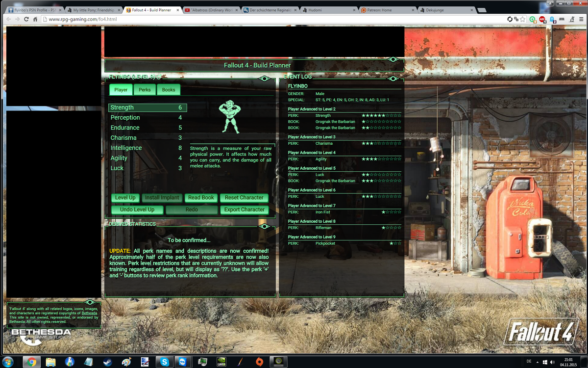This screenshot has height=368, width=588.
Task: Select the Endurance stat row
Action: (147, 128)
